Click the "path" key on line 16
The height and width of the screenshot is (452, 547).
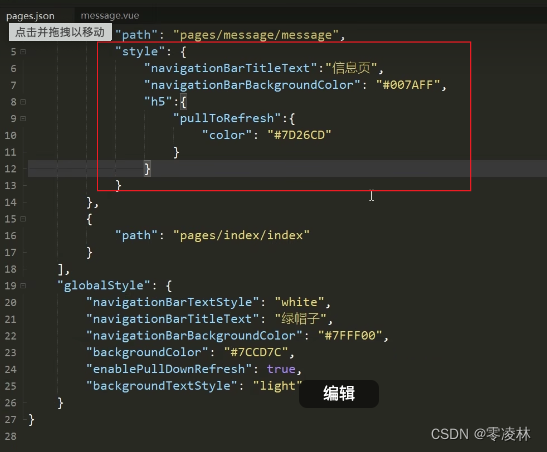(136, 235)
